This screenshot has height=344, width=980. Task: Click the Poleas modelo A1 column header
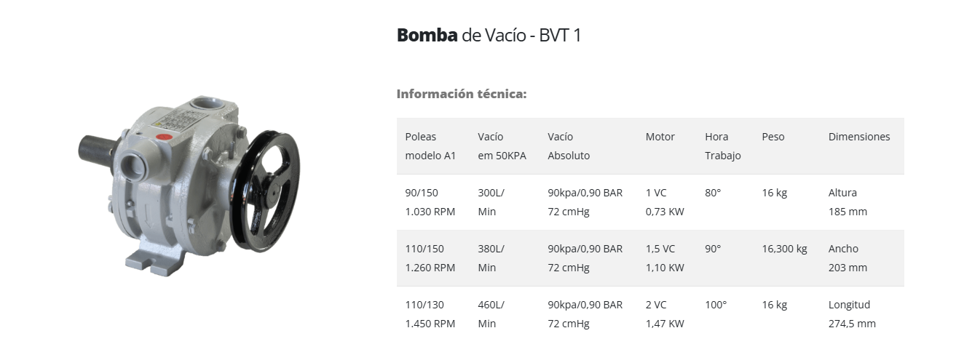(x=430, y=146)
